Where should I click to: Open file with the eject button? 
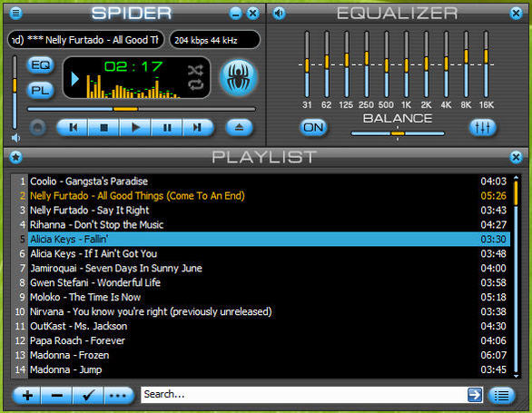(239, 128)
